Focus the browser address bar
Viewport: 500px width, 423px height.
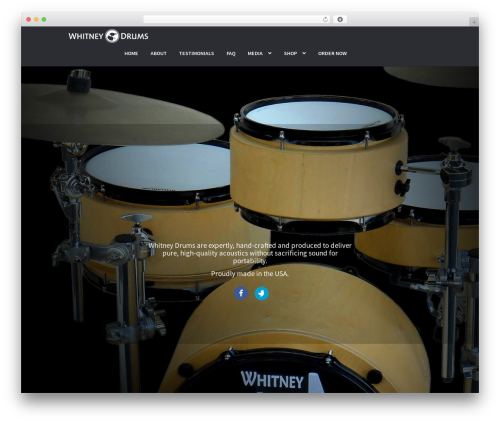[x=237, y=19]
